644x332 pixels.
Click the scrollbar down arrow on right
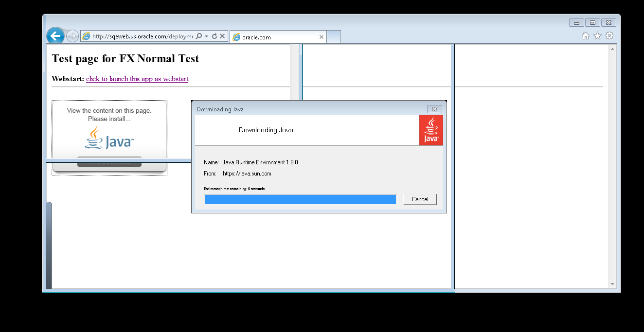pyautogui.click(x=612, y=284)
